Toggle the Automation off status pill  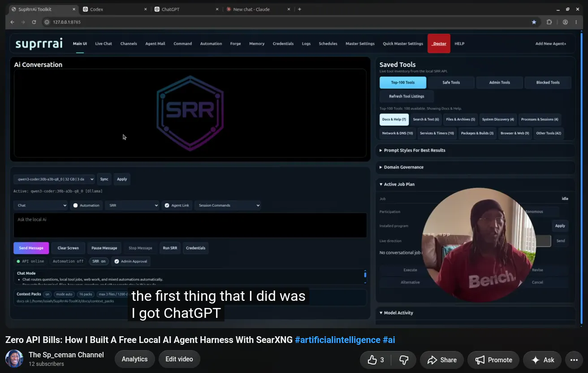click(x=68, y=261)
